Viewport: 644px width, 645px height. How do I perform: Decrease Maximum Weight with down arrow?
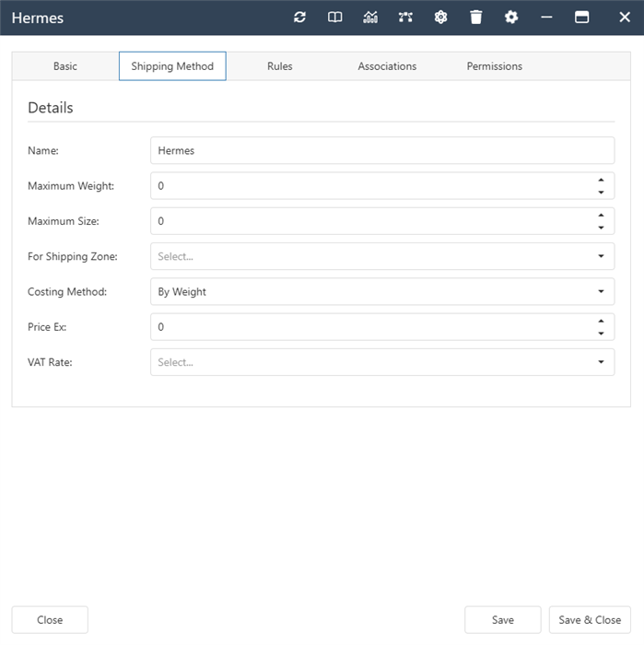click(602, 192)
